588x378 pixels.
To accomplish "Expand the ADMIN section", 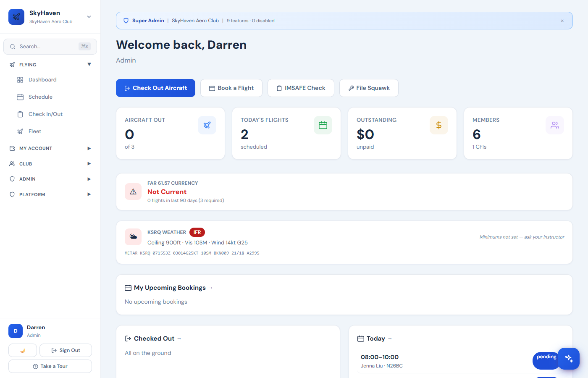I will pyautogui.click(x=89, y=178).
